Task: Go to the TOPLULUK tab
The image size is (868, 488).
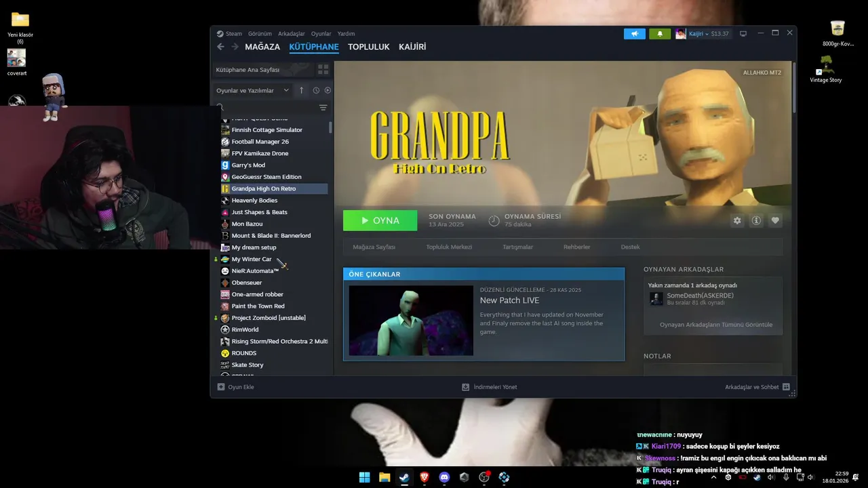Action: coord(369,47)
